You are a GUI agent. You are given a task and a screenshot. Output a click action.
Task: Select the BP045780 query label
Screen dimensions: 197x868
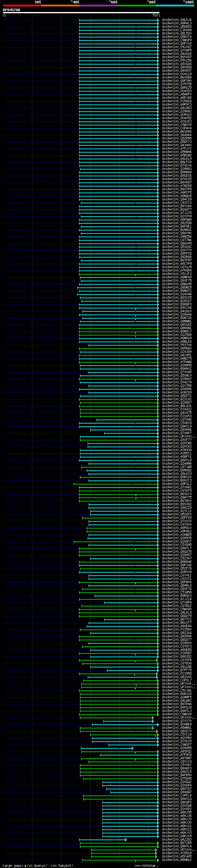pos(11,10)
